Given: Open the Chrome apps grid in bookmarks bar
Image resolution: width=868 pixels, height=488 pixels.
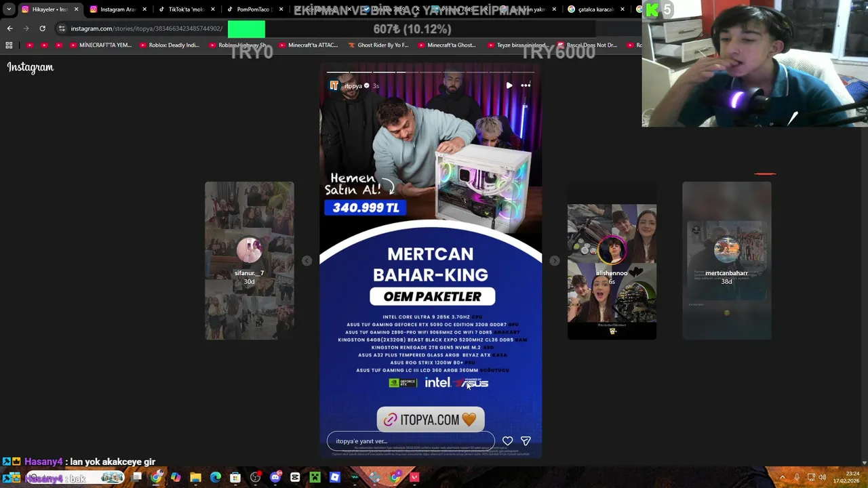Looking at the screenshot, I should (x=9, y=45).
